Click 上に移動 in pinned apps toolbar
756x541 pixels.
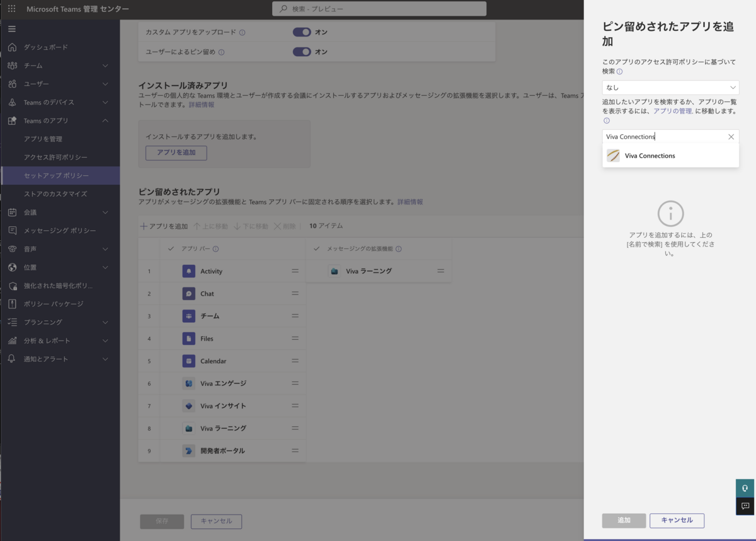211,226
